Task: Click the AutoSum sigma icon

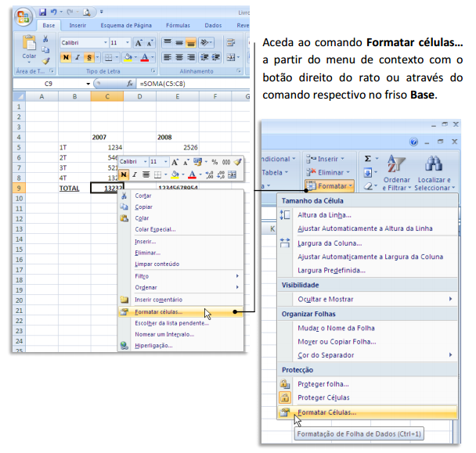Action: coord(368,158)
